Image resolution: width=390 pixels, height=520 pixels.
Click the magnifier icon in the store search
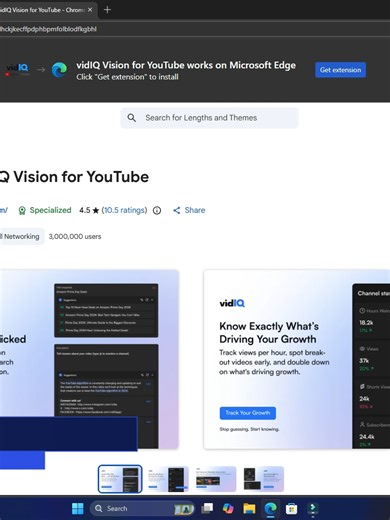[132, 118]
